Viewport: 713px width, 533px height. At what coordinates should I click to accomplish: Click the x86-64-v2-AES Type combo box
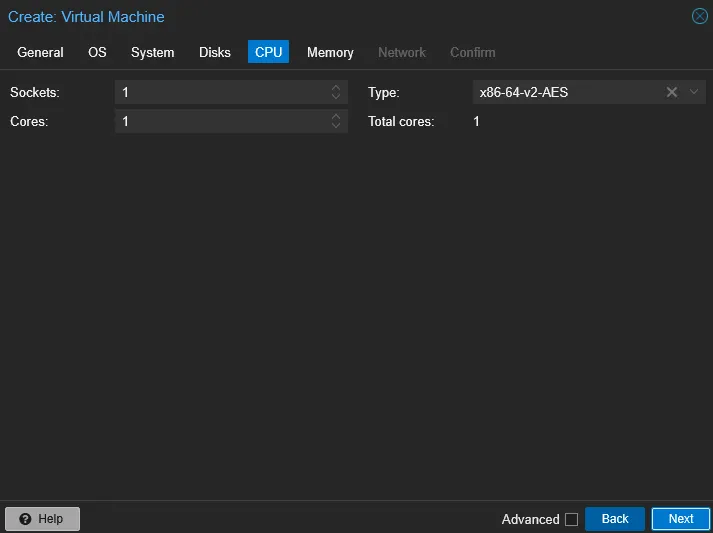(565, 92)
